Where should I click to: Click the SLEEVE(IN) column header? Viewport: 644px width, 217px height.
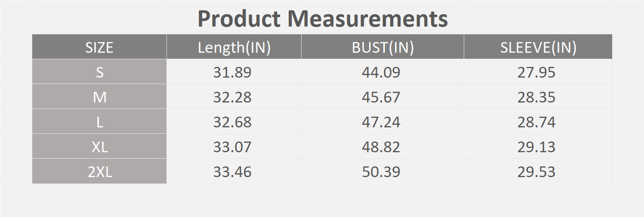pyautogui.click(x=538, y=47)
